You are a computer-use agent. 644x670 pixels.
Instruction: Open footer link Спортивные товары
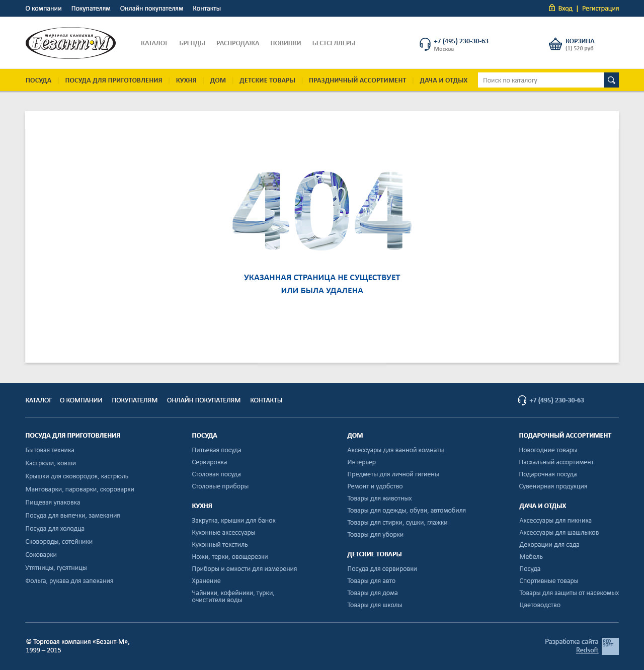(x=549, y=581)
